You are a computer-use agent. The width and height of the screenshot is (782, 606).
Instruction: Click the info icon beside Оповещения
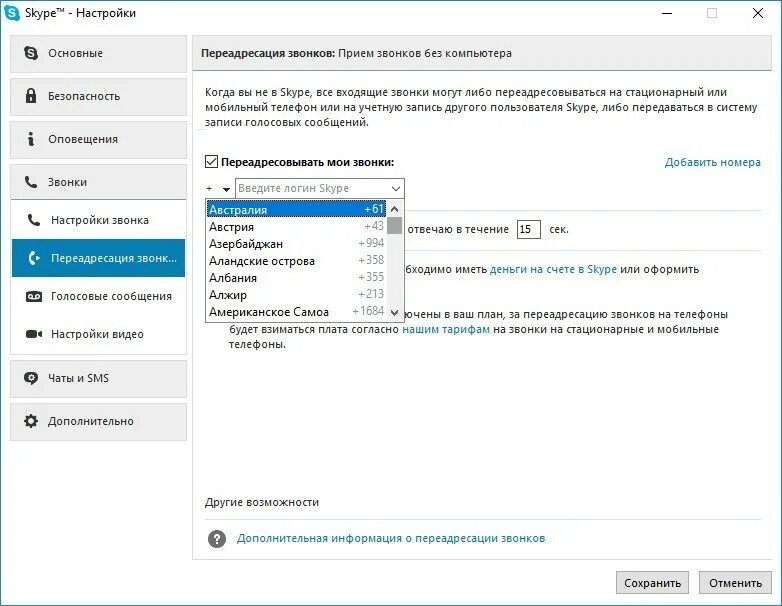31,139
